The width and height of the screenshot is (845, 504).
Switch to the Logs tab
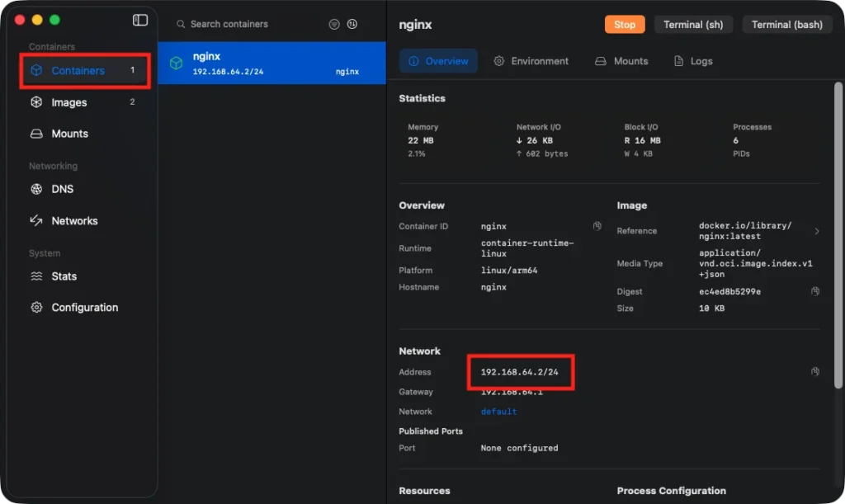(x=693, y=61)
